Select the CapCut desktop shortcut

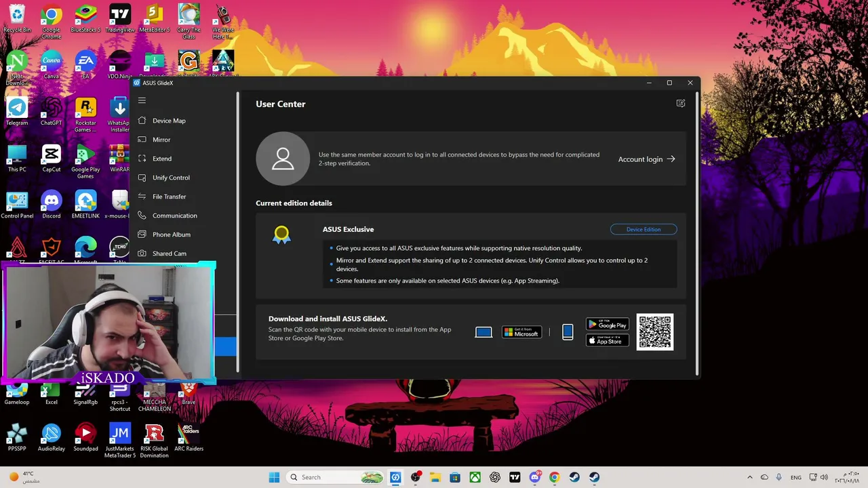pos(52,159)
